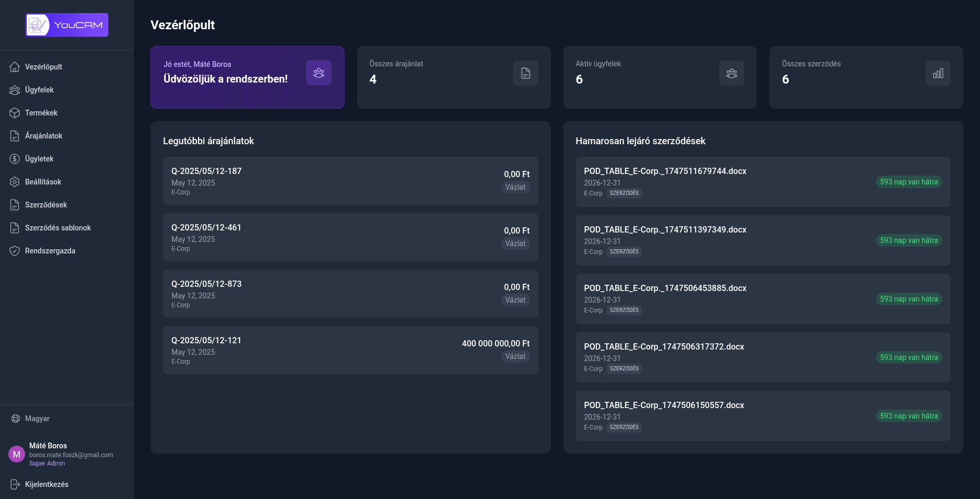Click the bar chart icon in Összes szerződés card
The image size is (980, 499).
click(x=938, y=73)
